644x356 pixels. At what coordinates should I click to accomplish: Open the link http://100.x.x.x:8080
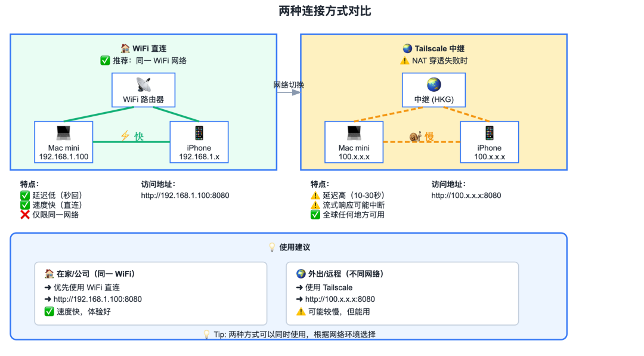pyautogui.click(x=466, y=195)
